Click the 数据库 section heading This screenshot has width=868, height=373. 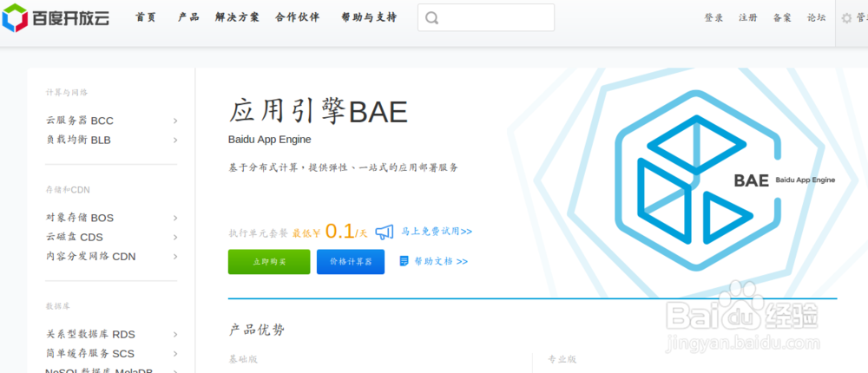(58, 306)
